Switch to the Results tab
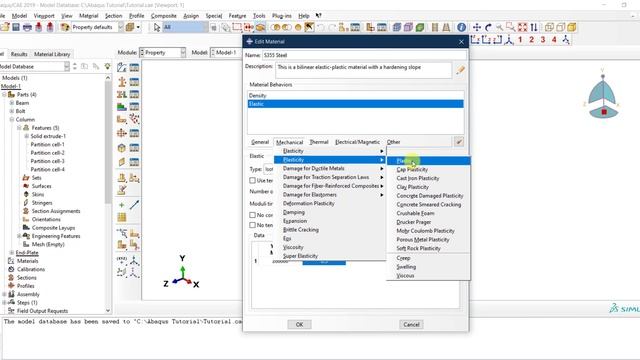Screen dimensions: 640x360 click(x=19, y=54)
